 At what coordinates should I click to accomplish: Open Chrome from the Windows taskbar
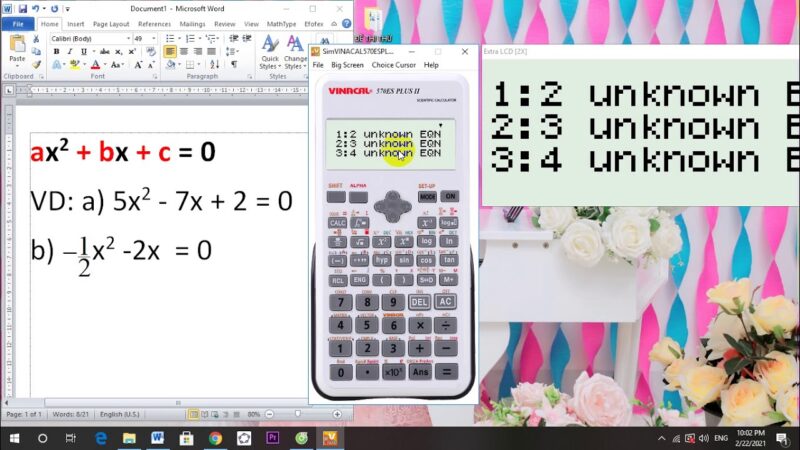tap(215, 438)
